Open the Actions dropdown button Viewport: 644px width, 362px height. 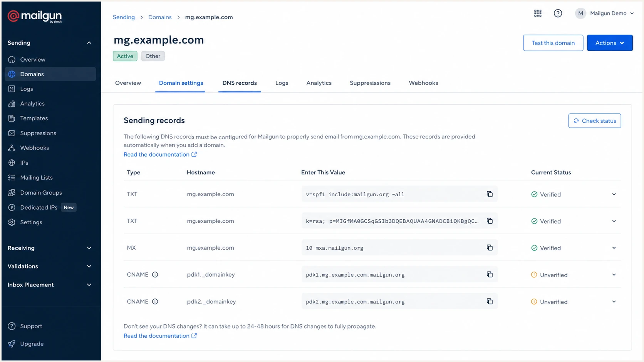click(x=610, y=43)
